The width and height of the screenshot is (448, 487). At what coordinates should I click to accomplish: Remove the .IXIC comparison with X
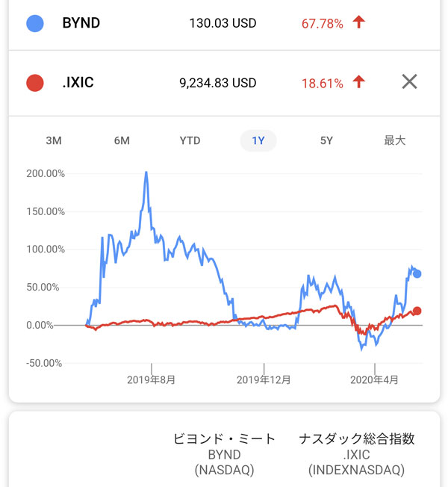point(409,82)
